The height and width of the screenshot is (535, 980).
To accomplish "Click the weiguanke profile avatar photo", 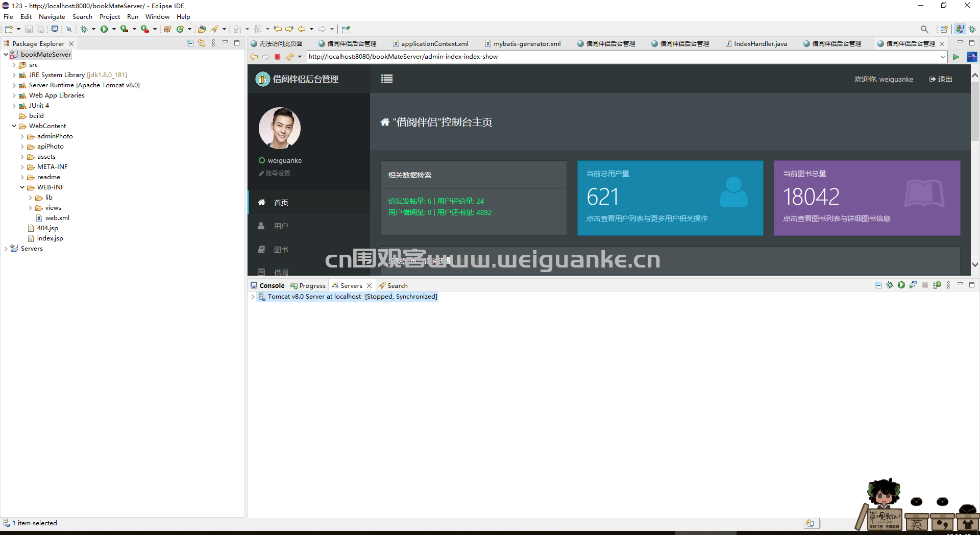I will pyautogui.click(x=280, y=128).
